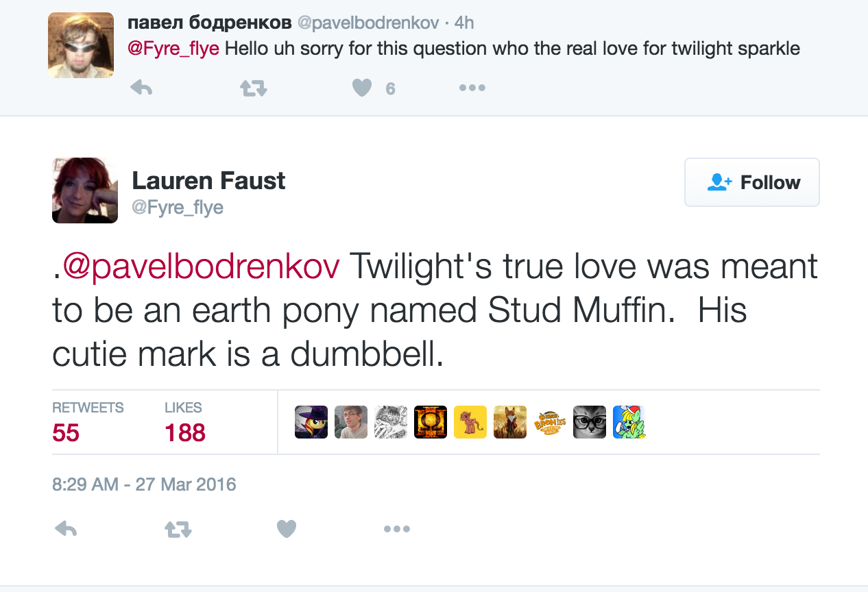Viewport: 868px width, 592px height.
Task: Open the fox liker avatar
Action: pyautogui.click(x=510, y=422)
